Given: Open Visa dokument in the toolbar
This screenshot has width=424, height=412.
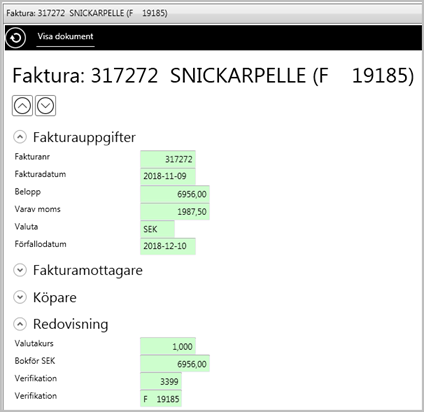Looking at the screenshot, I should (65, 36).
